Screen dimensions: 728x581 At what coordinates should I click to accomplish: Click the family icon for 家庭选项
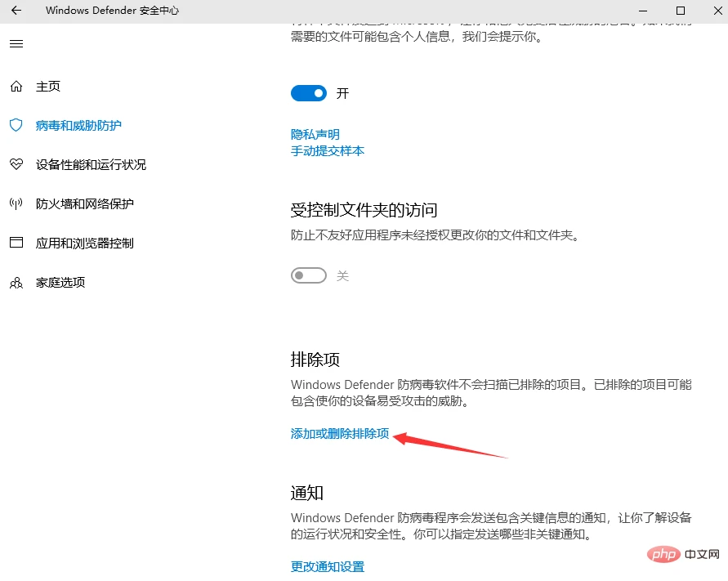click(x=16, y=283)
